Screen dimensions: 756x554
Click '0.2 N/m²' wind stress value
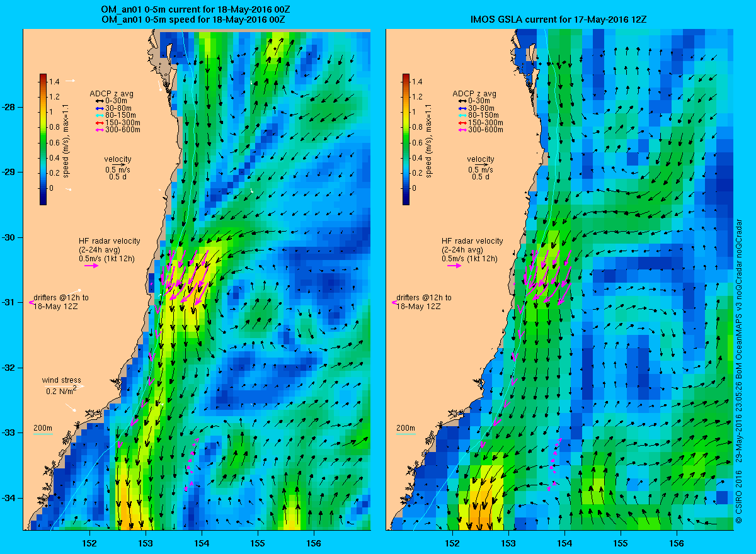pos(62,390)
